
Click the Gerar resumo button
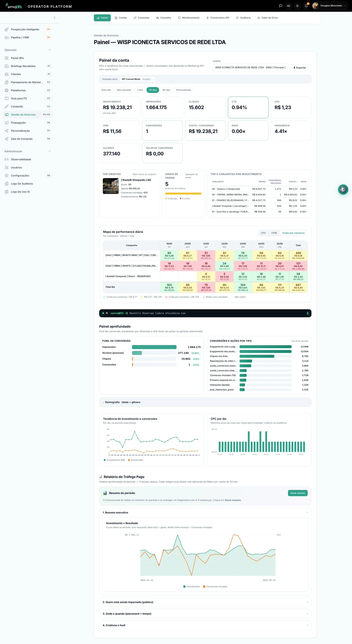click(x=298, y=493)
